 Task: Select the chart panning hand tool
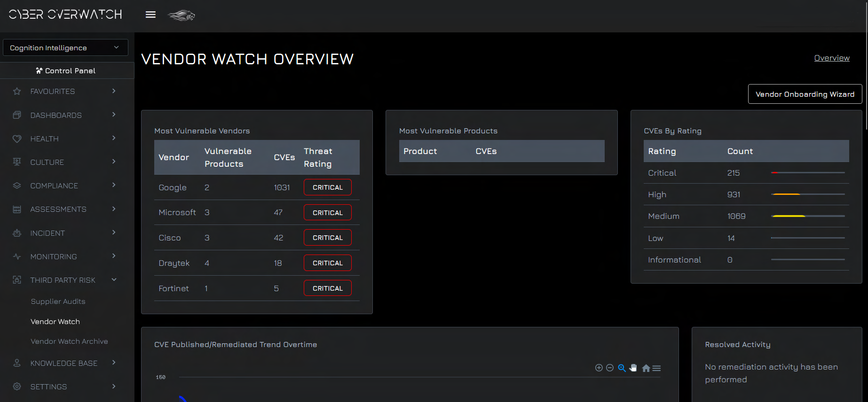point(633,368)
